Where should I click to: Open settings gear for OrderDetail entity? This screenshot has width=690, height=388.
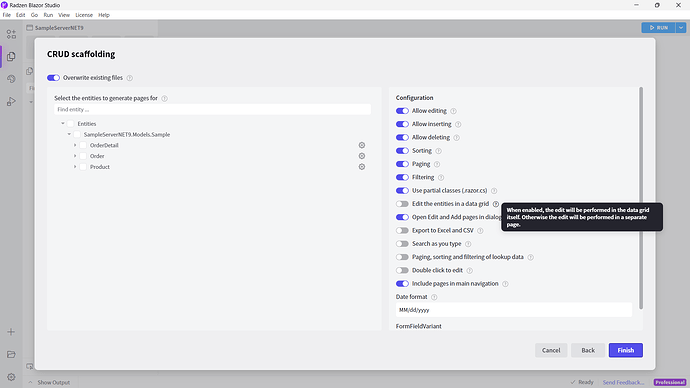[x=362, y=145]
